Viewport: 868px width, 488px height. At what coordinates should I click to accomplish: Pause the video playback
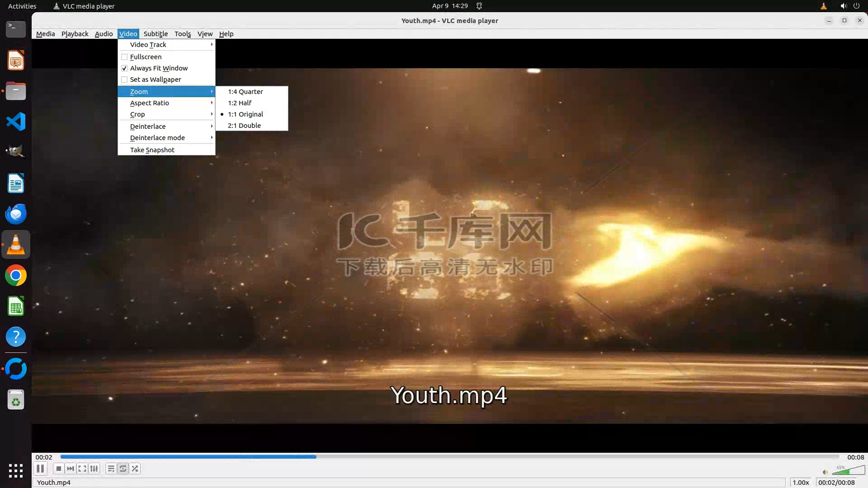[40, 469]
